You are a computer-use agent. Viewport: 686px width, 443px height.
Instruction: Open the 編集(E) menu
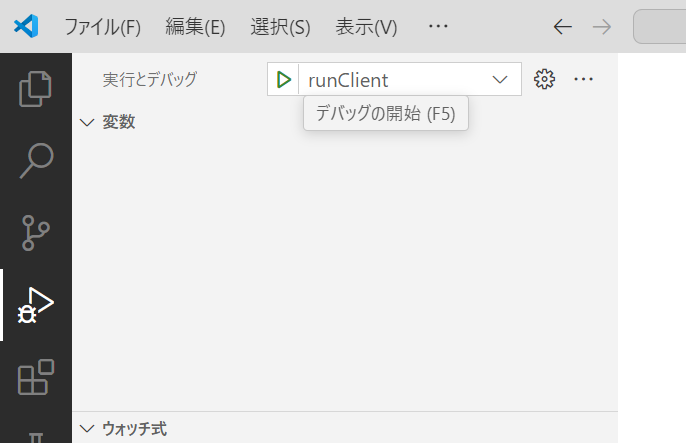(x=195, y=27)
